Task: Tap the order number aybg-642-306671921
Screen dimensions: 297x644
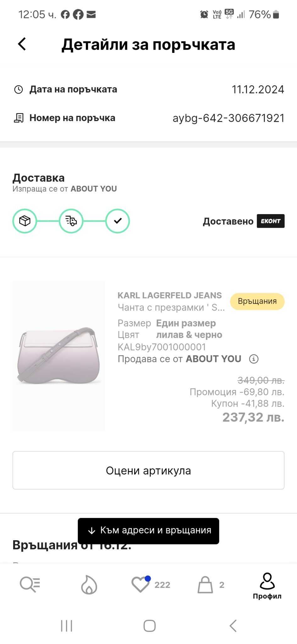Action: coord(228,118)
